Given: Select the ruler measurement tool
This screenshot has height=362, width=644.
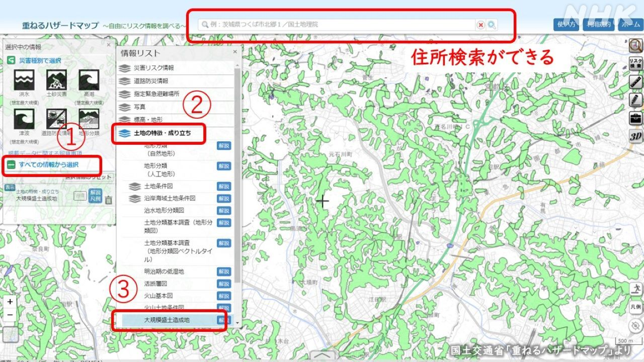Looking at the screenshot, I should coord(636,82).
